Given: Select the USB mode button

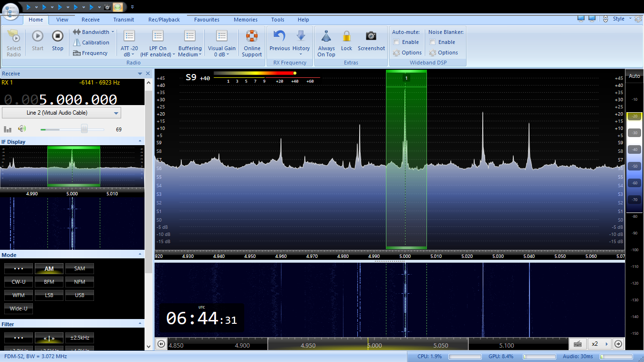Looking at the screenshot, I should click(80, 295).
